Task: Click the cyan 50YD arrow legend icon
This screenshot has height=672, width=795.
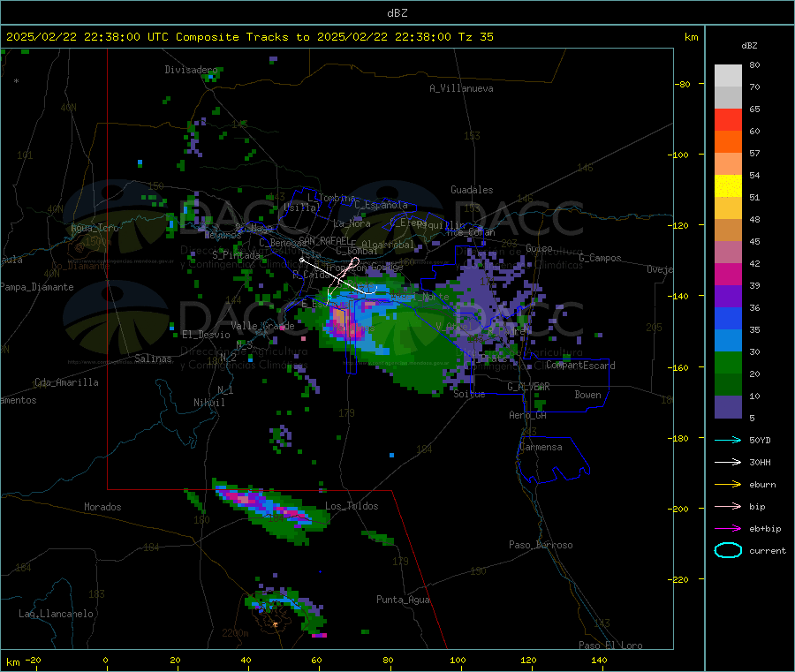Action: [728, 440]
